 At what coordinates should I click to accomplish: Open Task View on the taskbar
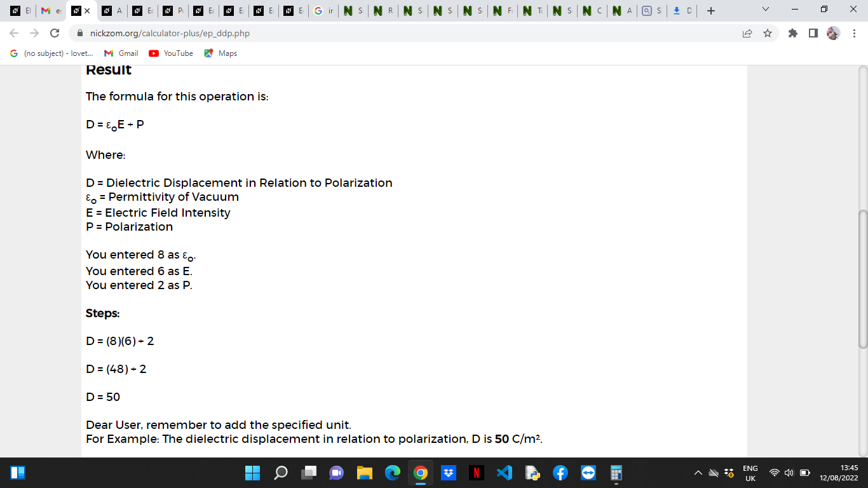pos(309,473)
